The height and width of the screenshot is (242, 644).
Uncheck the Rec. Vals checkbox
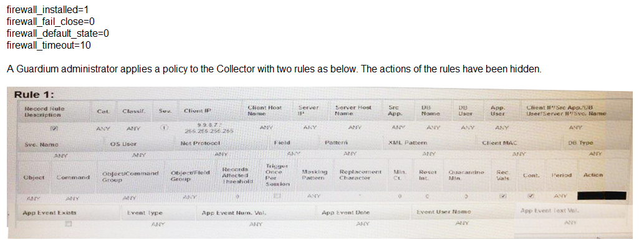501,196
